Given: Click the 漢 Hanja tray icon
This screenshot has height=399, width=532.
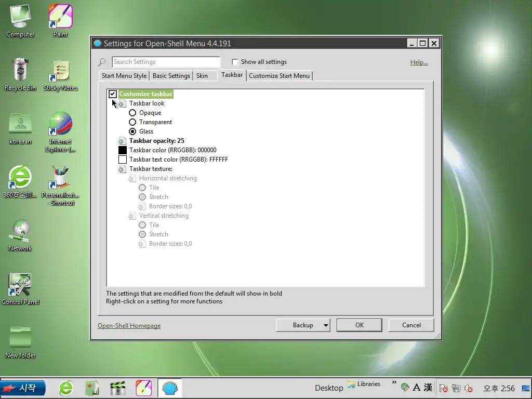Looking at the screenshot, I should click(x=428, y=388).
